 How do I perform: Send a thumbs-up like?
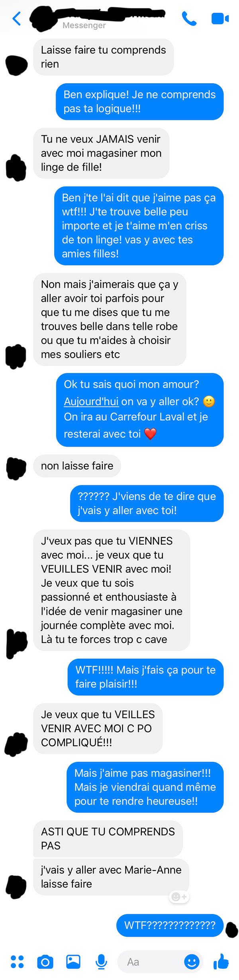(x=221, y=961)
